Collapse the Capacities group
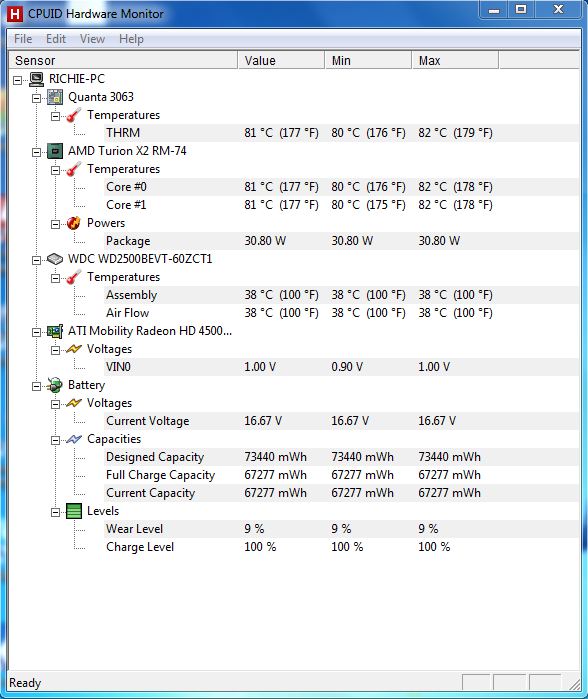Image resolution: width=588 pixels, height=699 pixels. pos(55,440)
